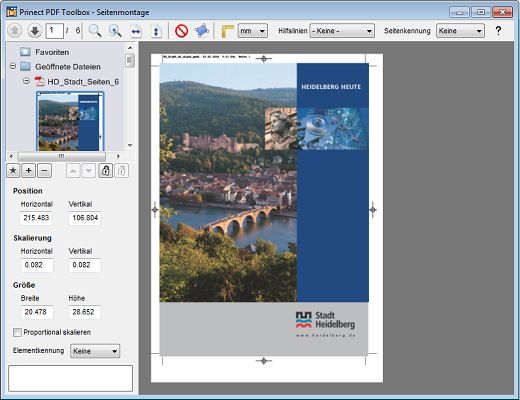Select the blue transform tool icon
Image resolution: width=520 pixels, height=400 pixels.
pos(202,31)
